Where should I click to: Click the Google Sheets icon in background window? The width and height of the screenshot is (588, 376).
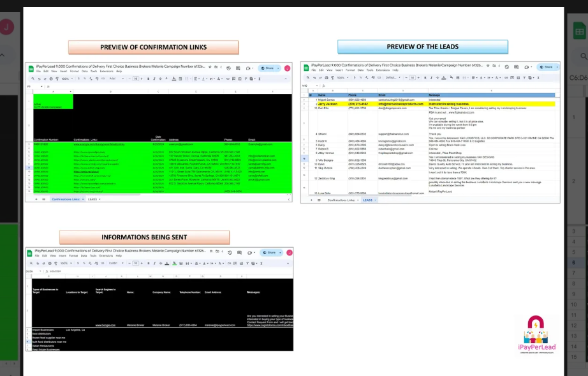[x=580, y=31]
